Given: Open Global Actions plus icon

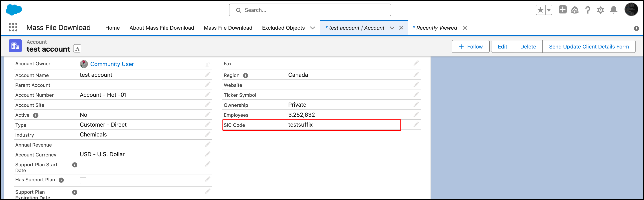Looking at the screenshot, I should [562, 10].
